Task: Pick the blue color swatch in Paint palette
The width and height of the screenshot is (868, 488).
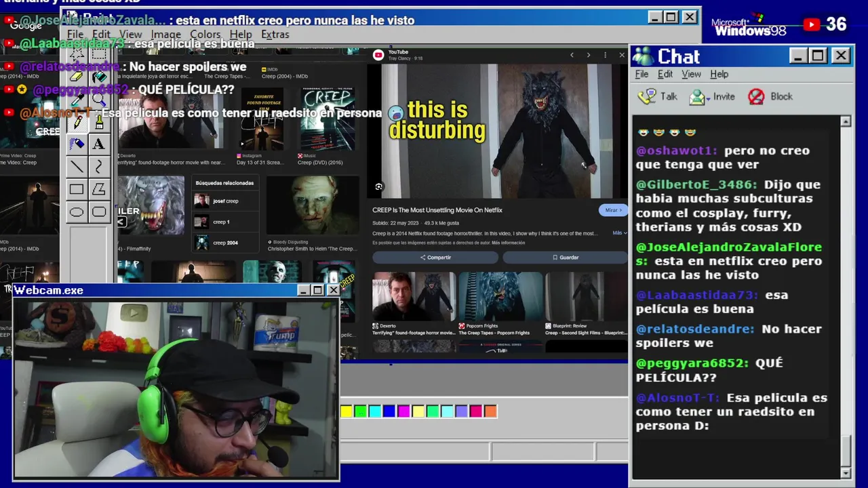Action: [x=389, y=411]
